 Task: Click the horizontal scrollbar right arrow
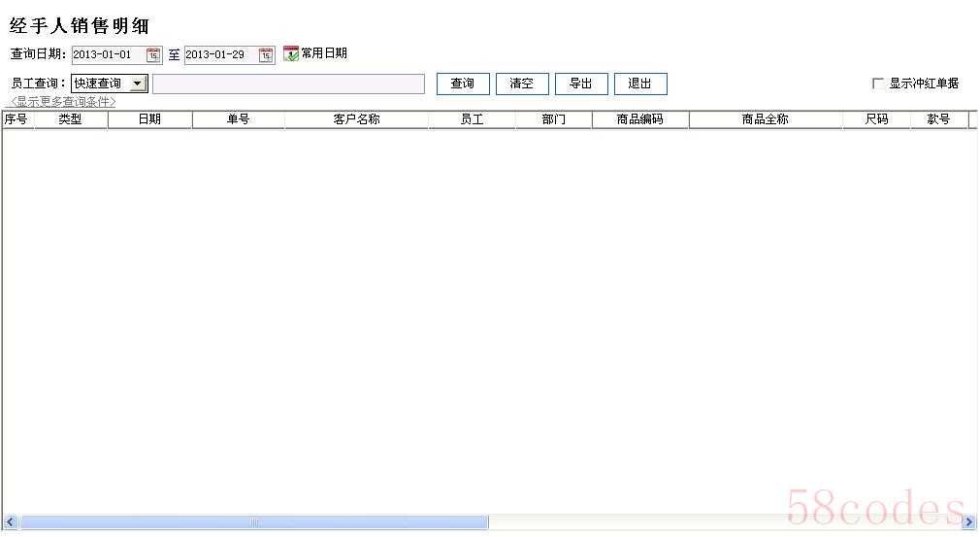pos(967,522)
